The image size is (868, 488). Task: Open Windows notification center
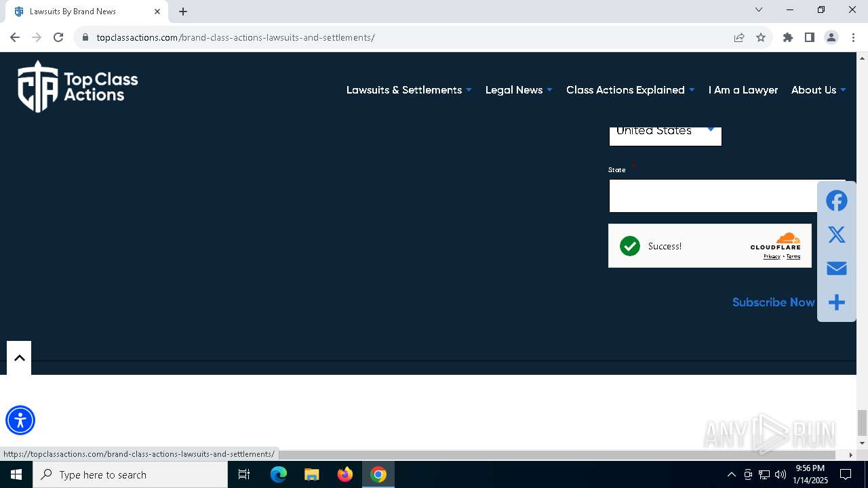pos(846,474)
